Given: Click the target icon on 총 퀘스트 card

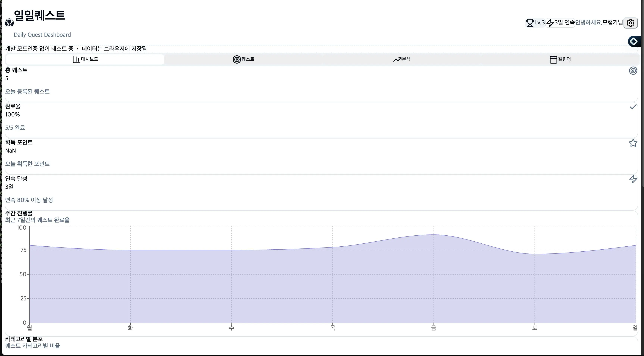Looking at the screenshot, I should [x=633, y=71].
